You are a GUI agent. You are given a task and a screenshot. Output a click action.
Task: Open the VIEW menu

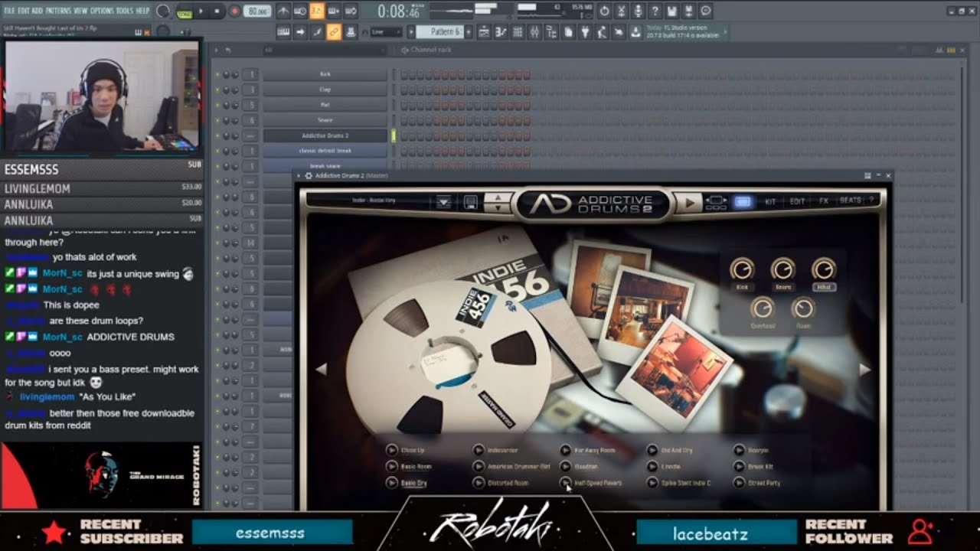click(80, 11)
